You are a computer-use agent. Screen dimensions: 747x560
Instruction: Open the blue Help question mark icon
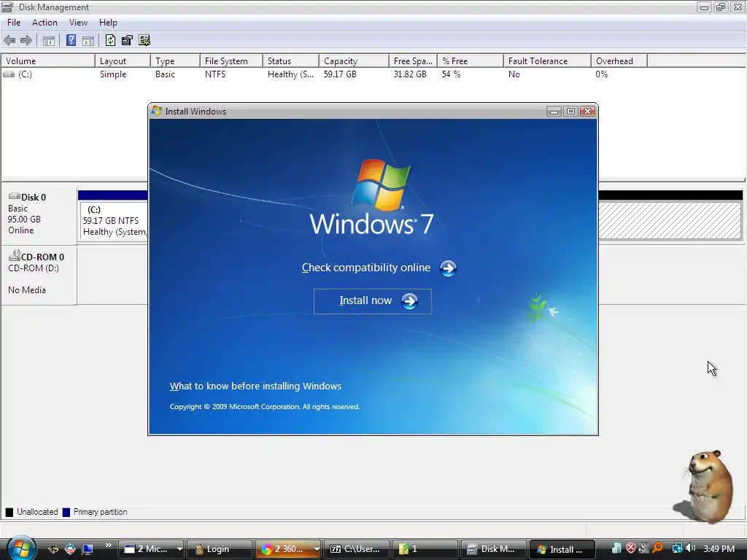click(71, 41)
